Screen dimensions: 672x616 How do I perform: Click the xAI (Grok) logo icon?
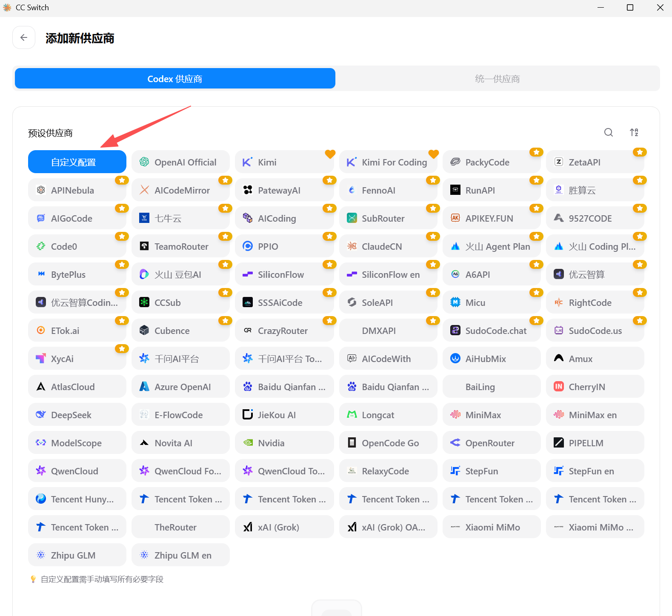coord(248,527)
